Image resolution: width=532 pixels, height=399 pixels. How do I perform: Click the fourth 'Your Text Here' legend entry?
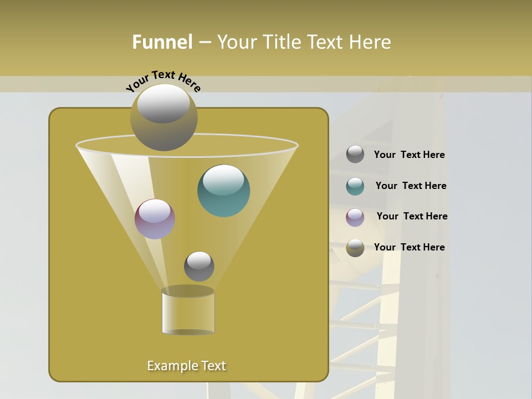click(410, 247)
